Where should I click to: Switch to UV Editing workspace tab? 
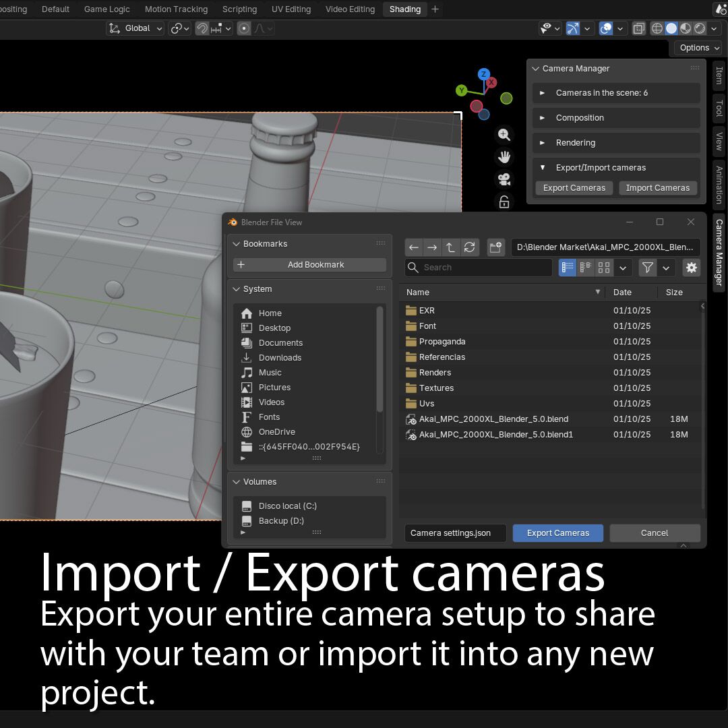(291, 9)
